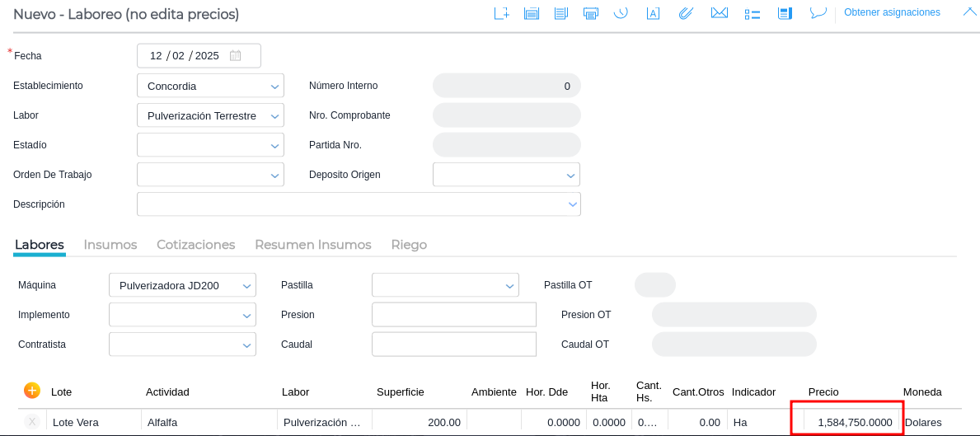Viewport: 980px width, 436px height.
Task: Remove the Lote Vera row with X
Action: point(32,422)
